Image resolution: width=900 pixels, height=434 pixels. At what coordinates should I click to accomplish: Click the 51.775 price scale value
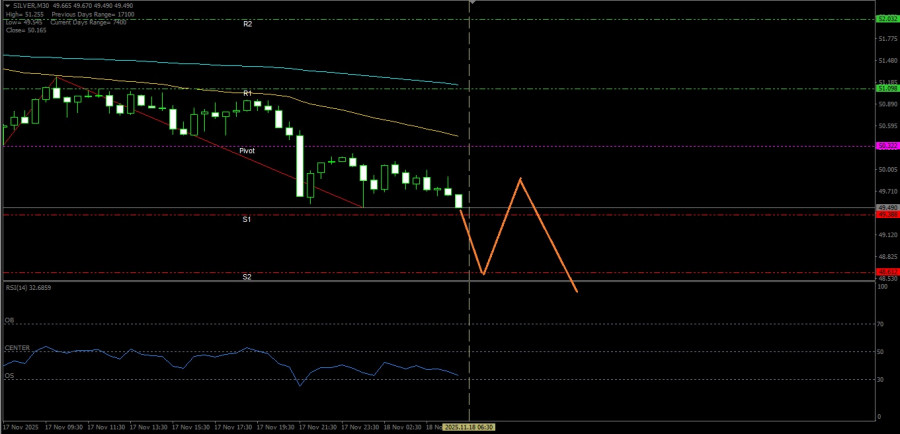[x=887, y=38]
